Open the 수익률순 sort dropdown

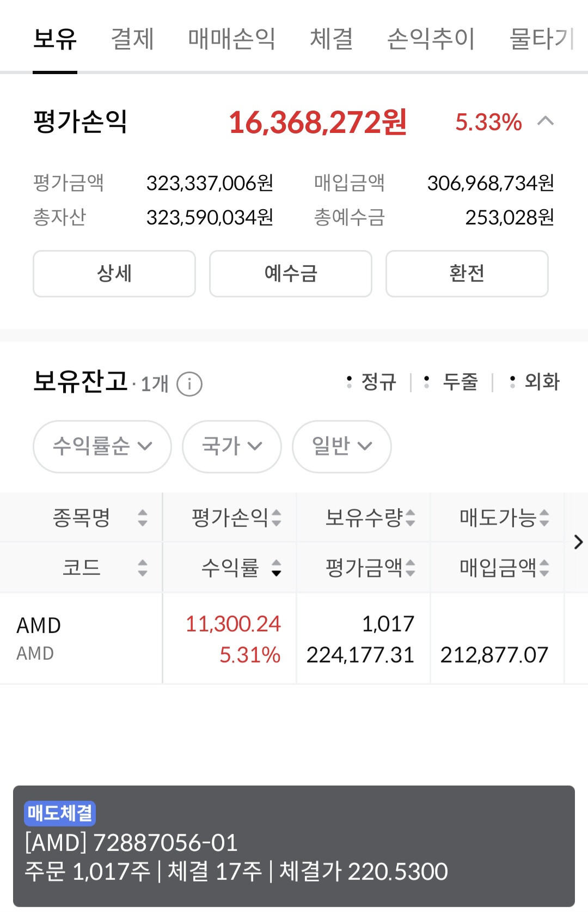pyautogui.click(x=102, y=446)
